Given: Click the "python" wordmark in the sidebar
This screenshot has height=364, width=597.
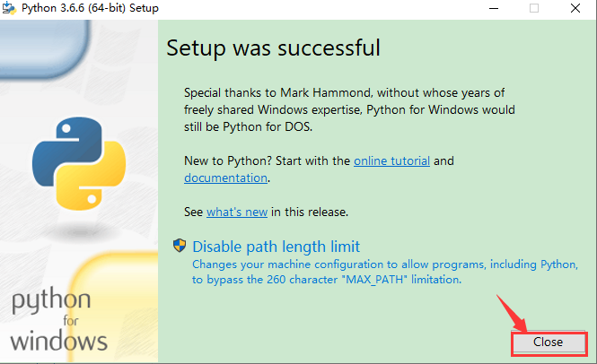Looking at the screenshot, I should (x=51, y=300).
